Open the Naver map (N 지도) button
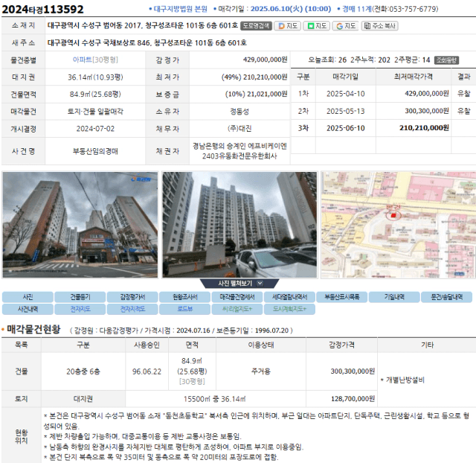Screen dimensions: 476x463 [317, 26]
